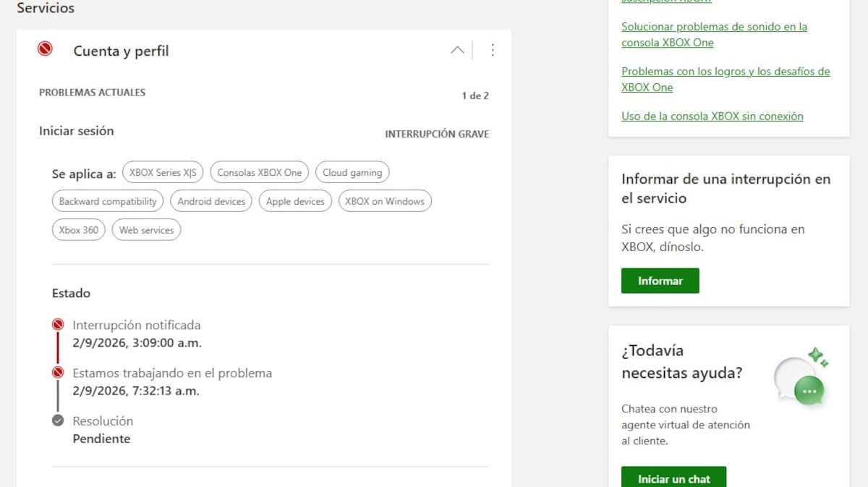Select the Consolas XBOX One tag

[x=260, y=172]
